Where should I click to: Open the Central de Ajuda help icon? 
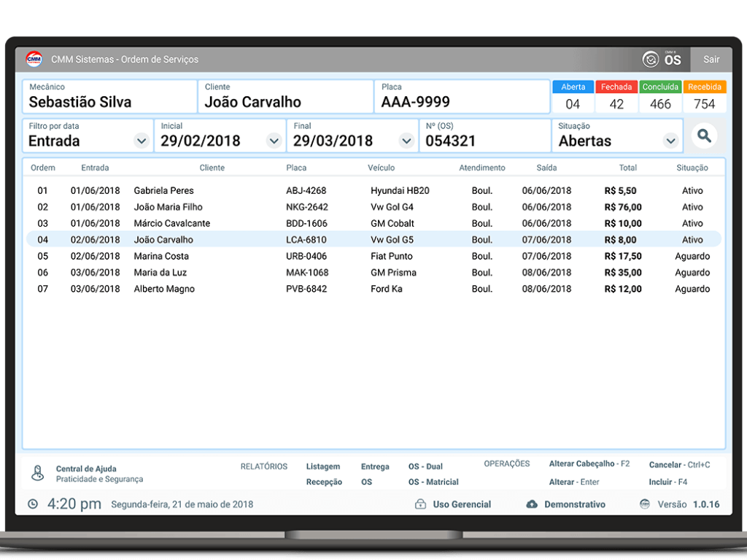[38, 473]
